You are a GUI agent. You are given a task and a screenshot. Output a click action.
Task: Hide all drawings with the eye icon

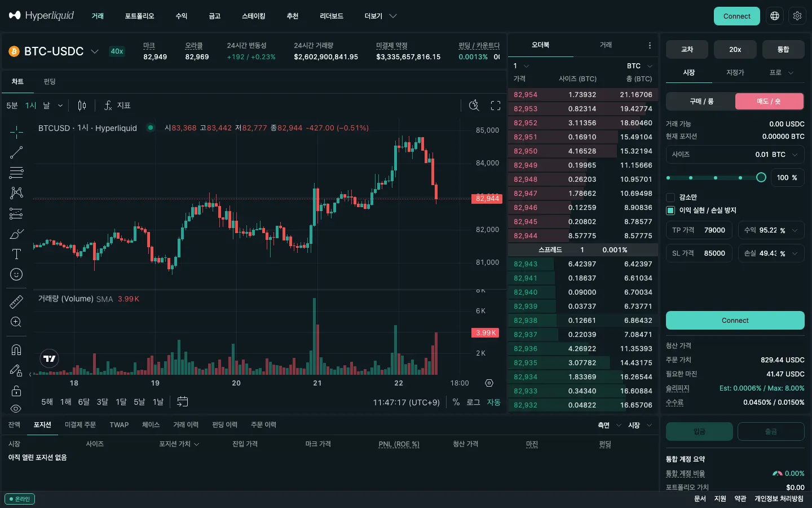16,408
